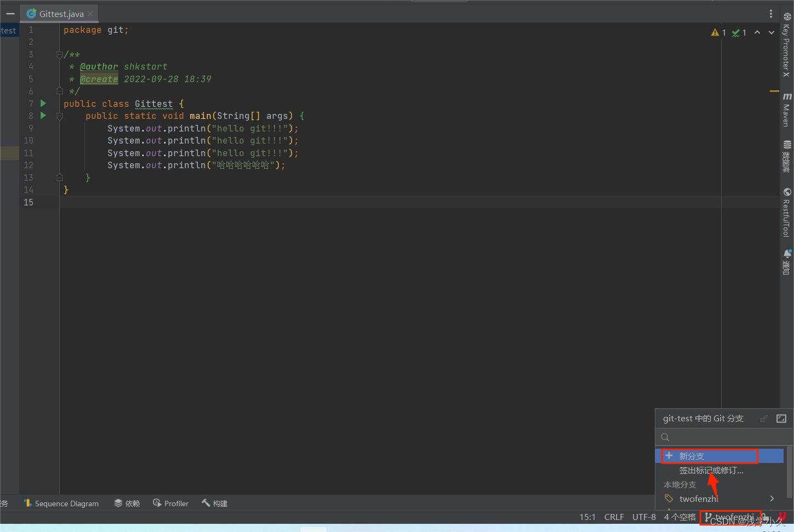Image resolution: width=794 pixels, height=532 pixels.
Task: Hide the tool window using the minus icon
Action: tap(10, 14)
